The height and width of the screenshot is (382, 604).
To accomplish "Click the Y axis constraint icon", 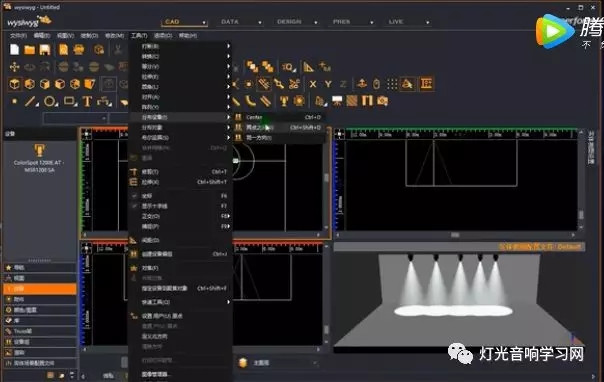I will point(328,84).
